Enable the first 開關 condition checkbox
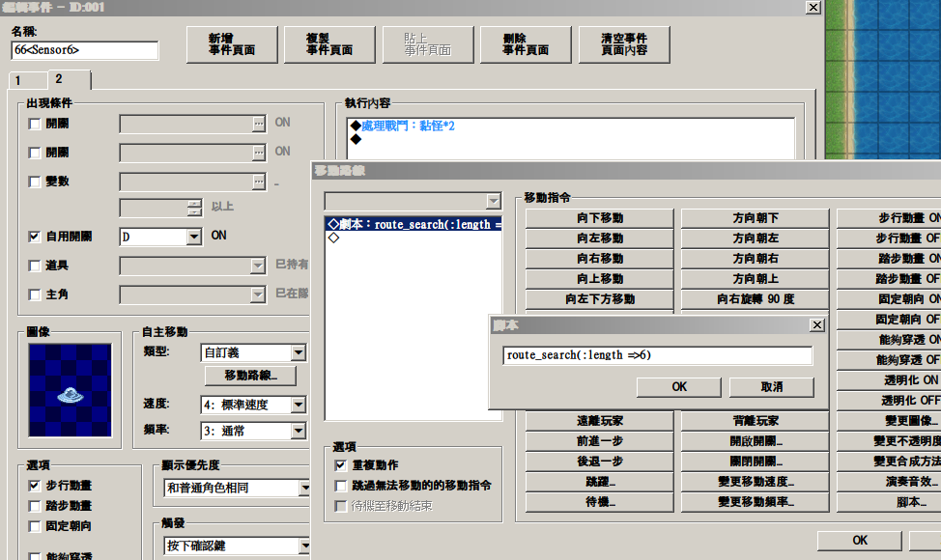The height and width of the screenshot is (560, 941). [34, 124]
